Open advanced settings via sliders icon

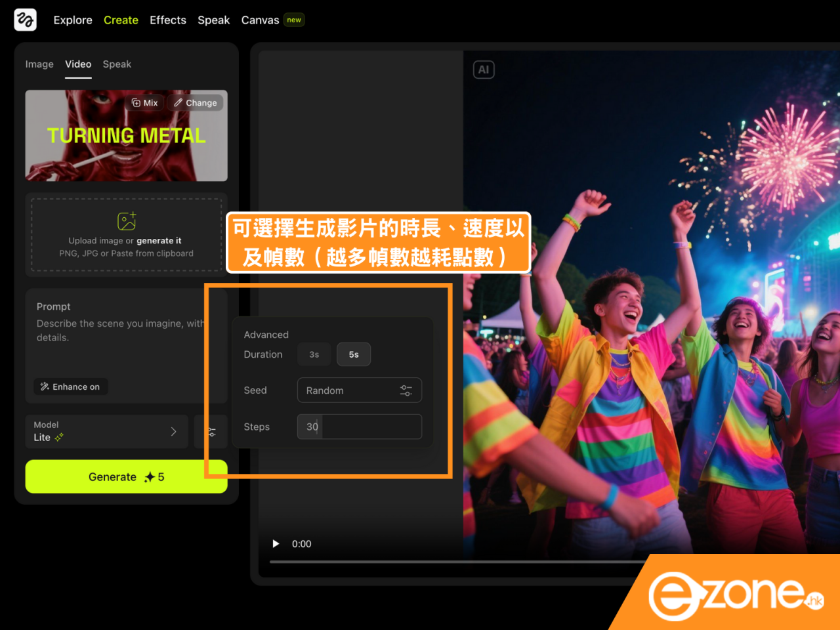click(211, 432)
